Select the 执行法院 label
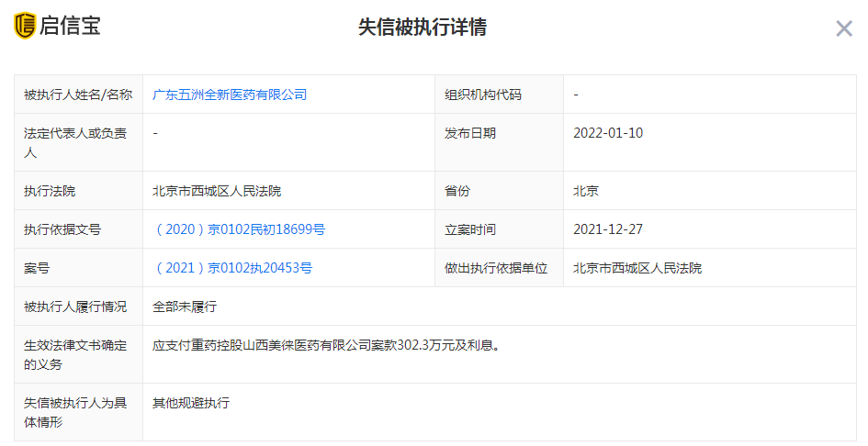868x446 pixels. 50,191
